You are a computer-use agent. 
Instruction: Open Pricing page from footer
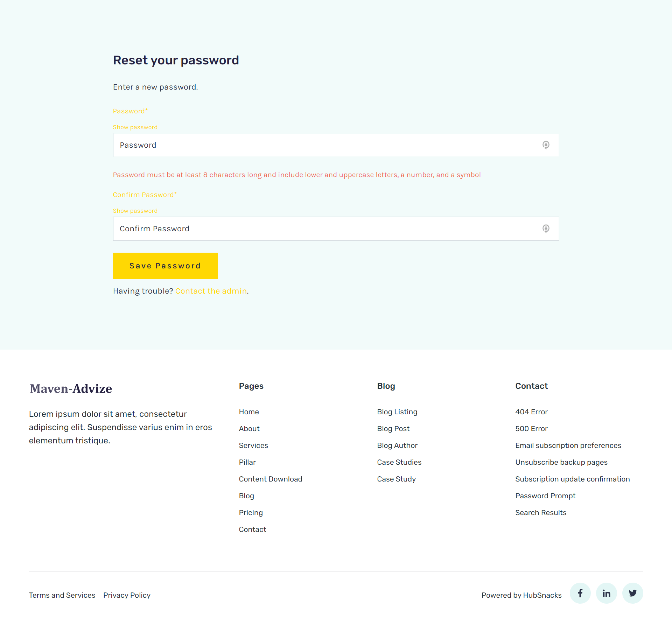point(251,513)
